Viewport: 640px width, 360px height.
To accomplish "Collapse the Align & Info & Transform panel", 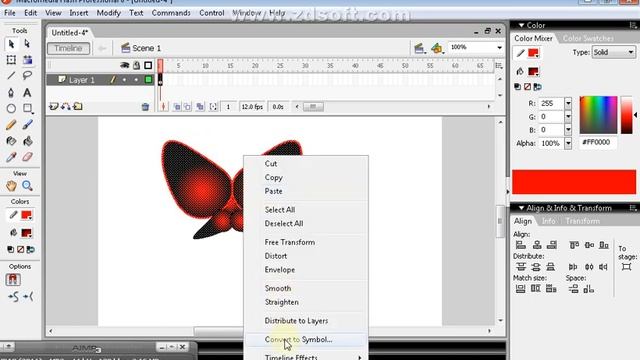I will coord(521,208).
